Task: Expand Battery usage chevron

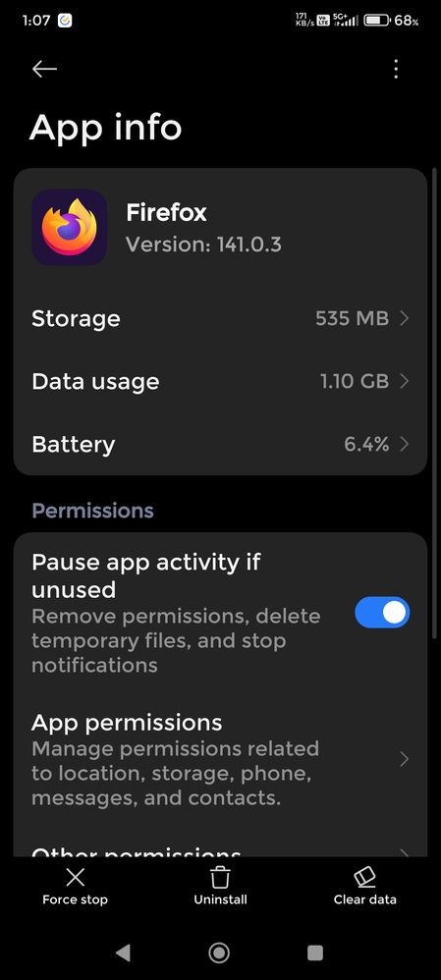Action: click(x=404, y=445)
